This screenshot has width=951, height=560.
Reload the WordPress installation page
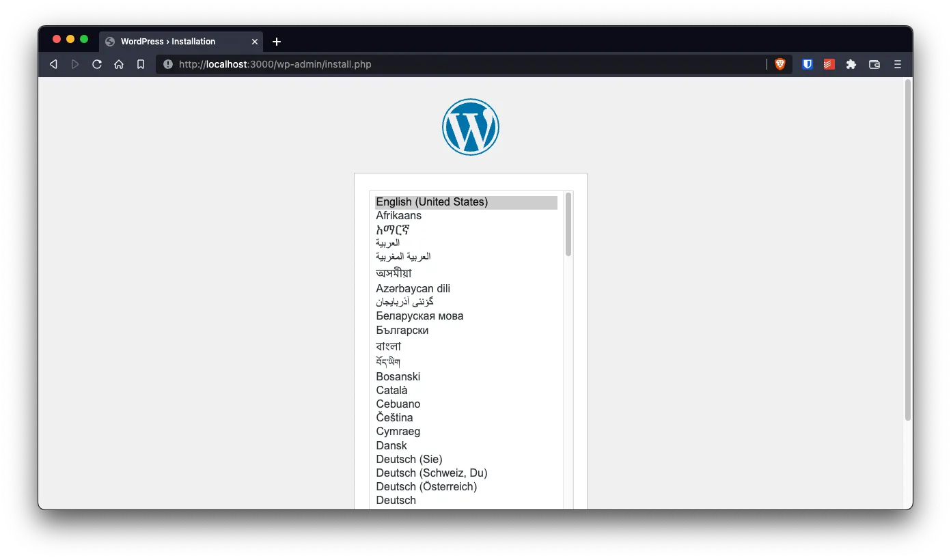(x=97, y=64)
